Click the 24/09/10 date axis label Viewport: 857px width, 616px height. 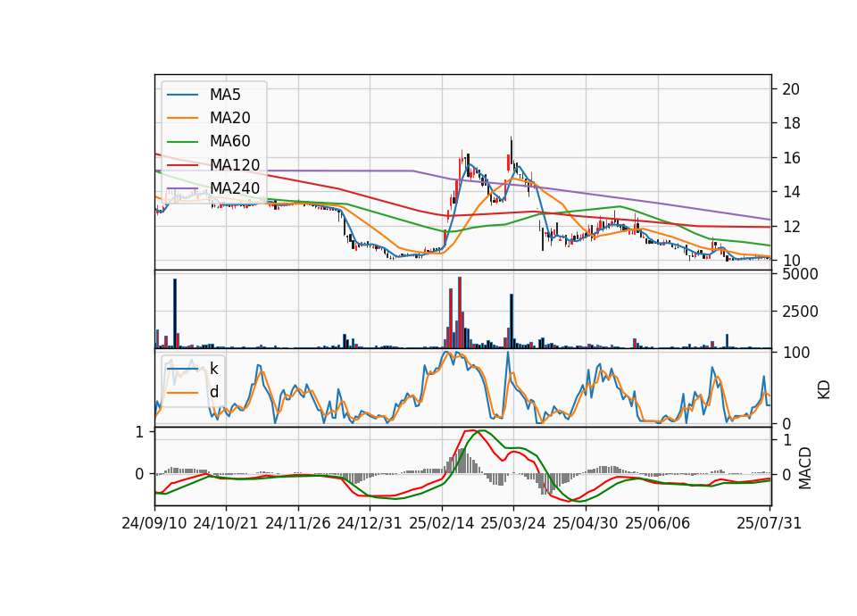point(154,523)
